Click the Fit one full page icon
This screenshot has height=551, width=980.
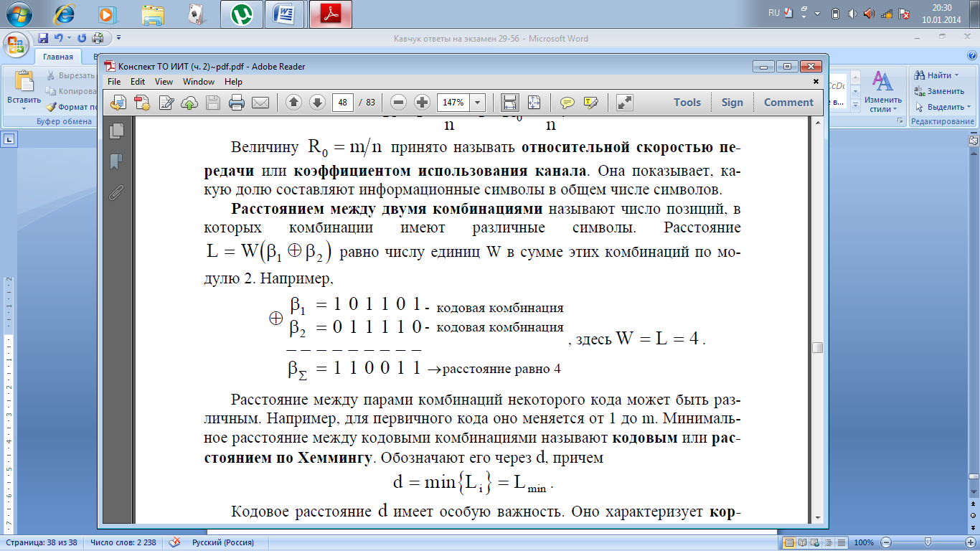tap(534, 103)
